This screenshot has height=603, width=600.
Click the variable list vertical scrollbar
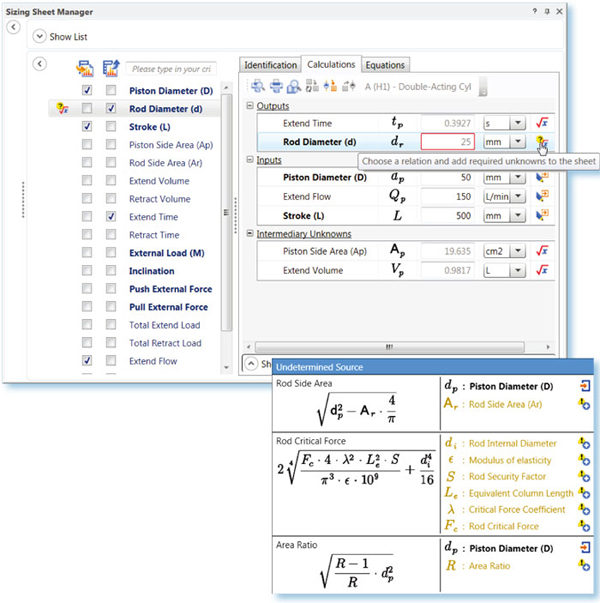click(x=227, y=212)
